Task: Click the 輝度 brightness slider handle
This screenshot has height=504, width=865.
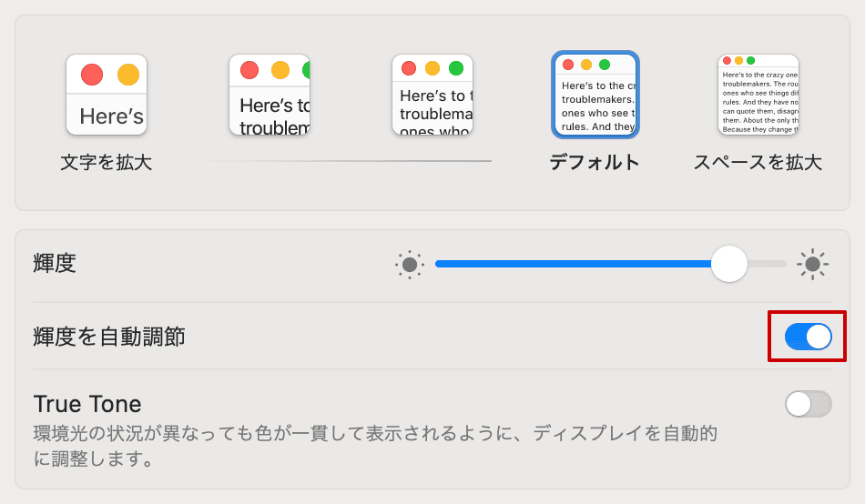Action: tap(728, 264)
